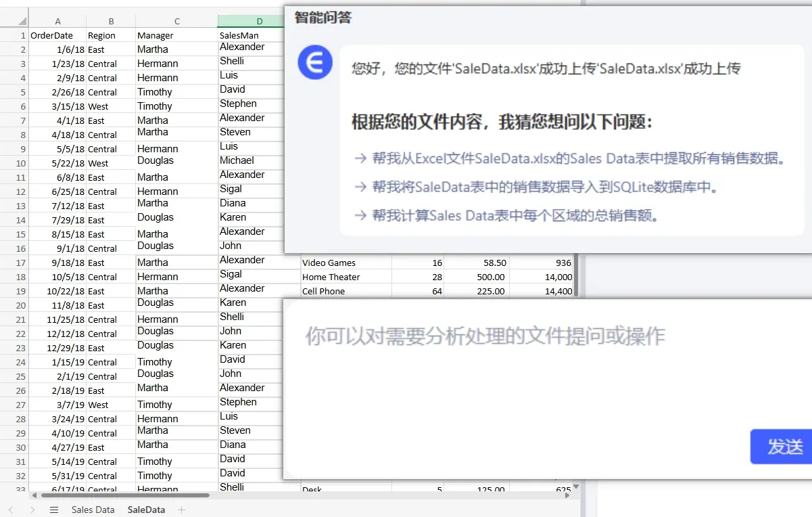Viewport: 812px width, 517px height.
Task: Switch to the SaleData sheet tab
Action: click(x=146, y=510)
